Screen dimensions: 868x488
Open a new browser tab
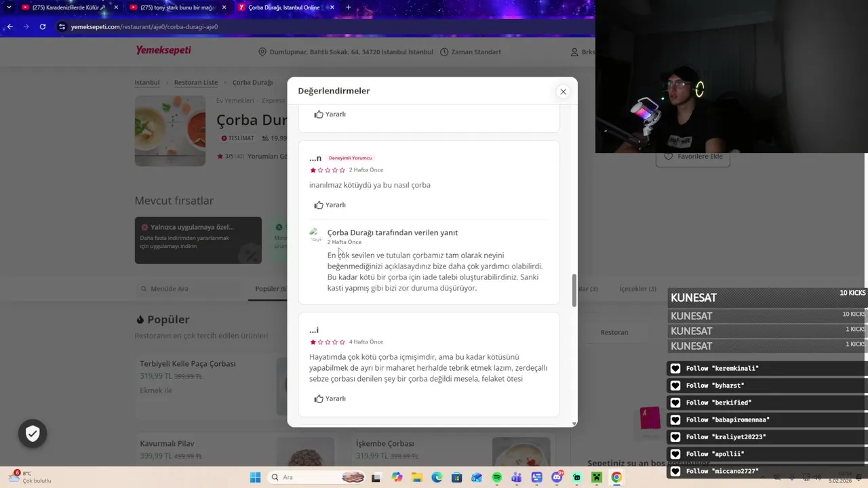348,7
